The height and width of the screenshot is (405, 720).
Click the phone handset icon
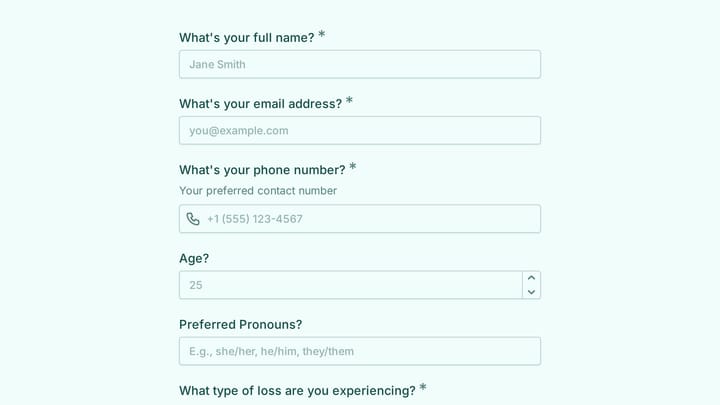[x=193, y=219]
